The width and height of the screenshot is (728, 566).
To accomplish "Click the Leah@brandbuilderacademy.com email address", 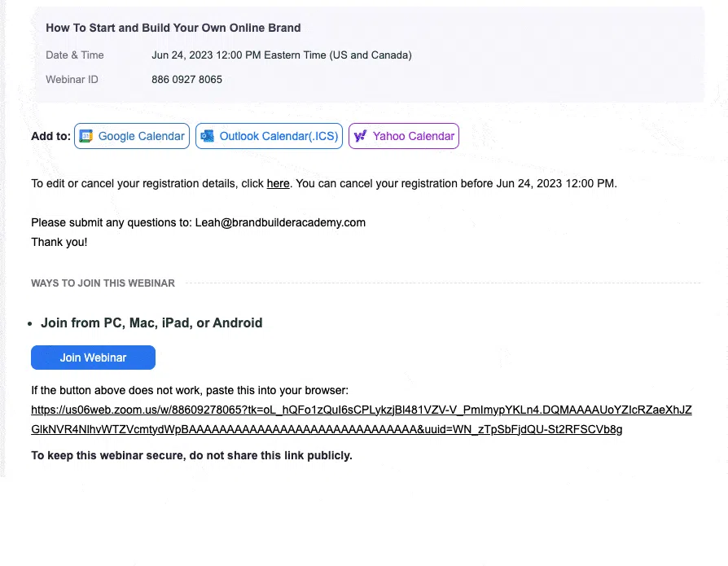I will (x=280, y=222).
